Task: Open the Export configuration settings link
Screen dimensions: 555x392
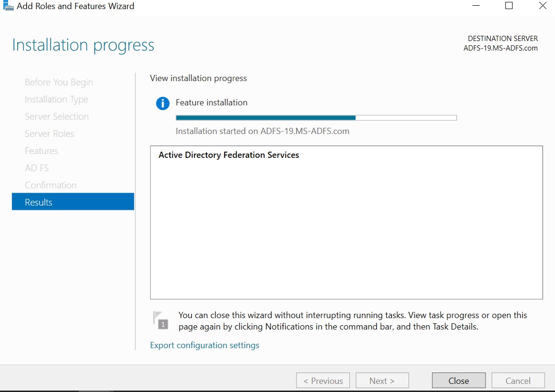Action: click(x=205, y=345)
